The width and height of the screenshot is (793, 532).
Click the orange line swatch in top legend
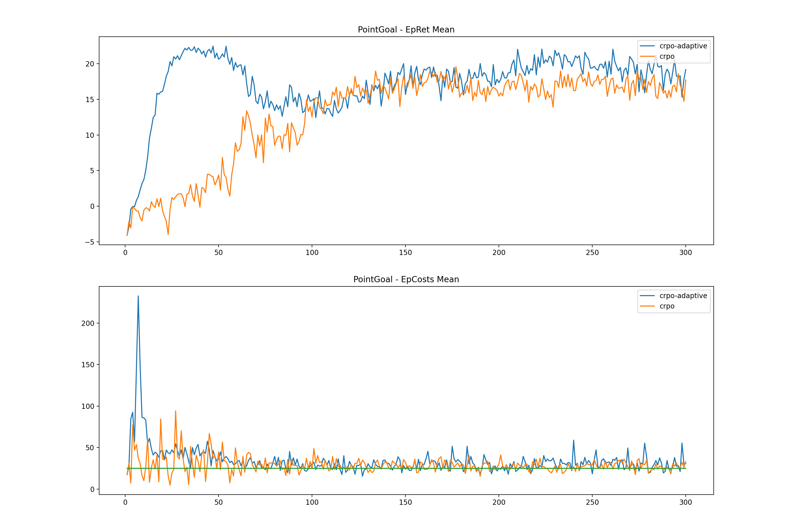647,56
